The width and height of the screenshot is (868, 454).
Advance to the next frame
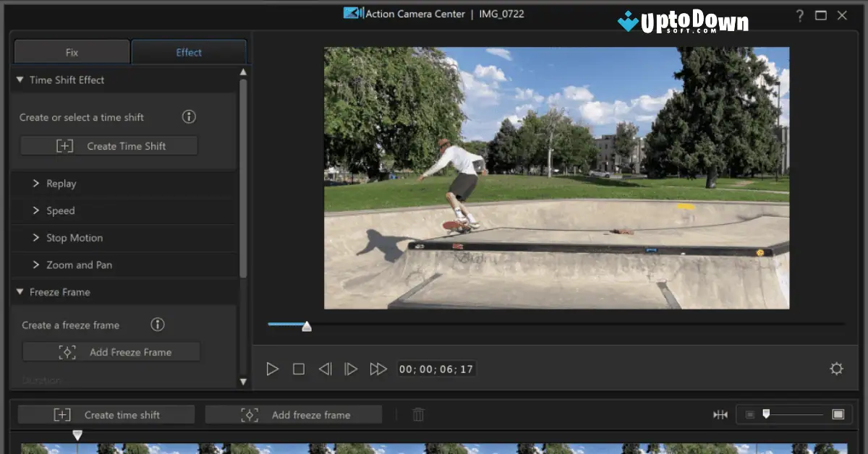tap(351, 369)
